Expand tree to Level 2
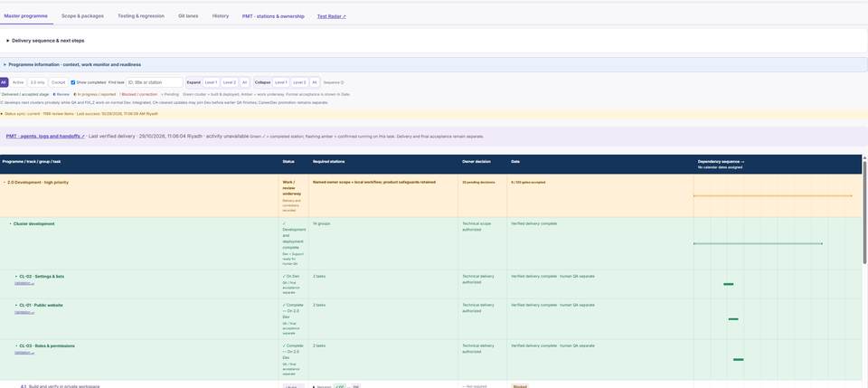The image size is (868, 388). (229, 82)
